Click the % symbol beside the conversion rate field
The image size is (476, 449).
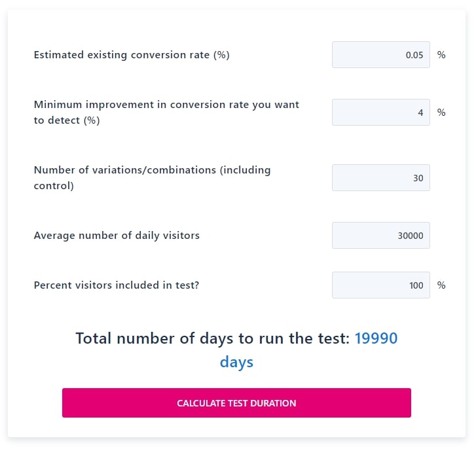click(441, 55)
